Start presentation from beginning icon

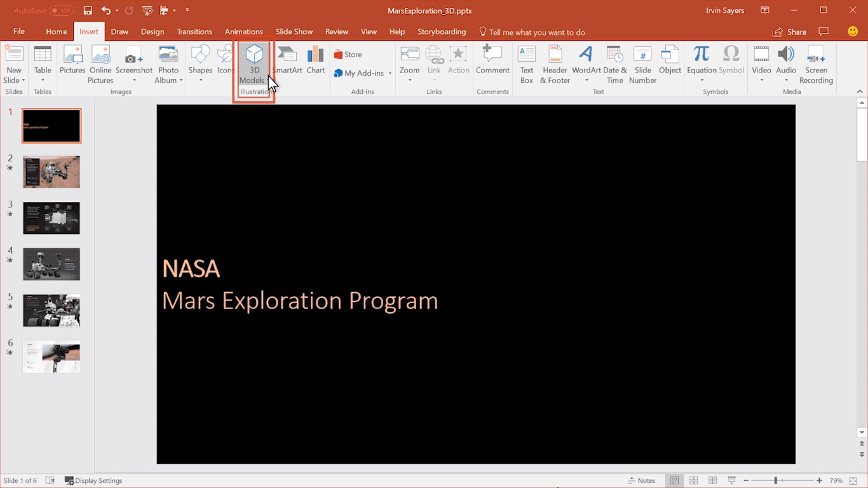(148, 11)
